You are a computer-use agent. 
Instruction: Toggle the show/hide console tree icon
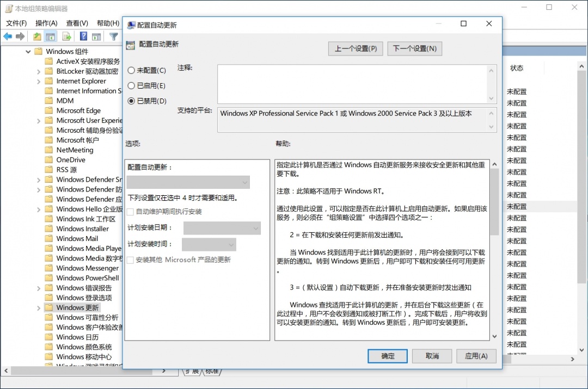pyautogui.click(x=50, y=36)
